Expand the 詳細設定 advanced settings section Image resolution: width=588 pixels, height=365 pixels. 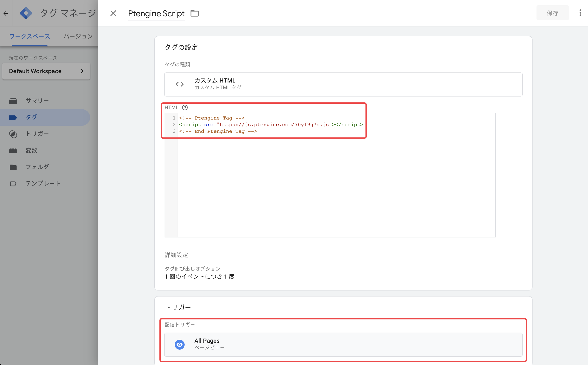coord(176,255)
